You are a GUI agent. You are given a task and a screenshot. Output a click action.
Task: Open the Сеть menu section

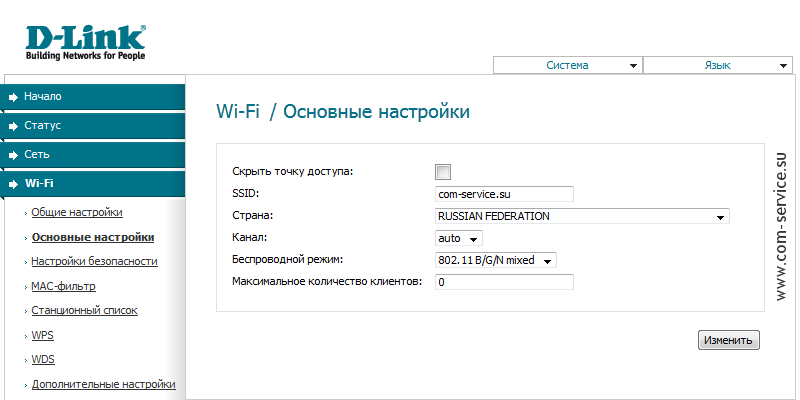(x=92, y=155)
